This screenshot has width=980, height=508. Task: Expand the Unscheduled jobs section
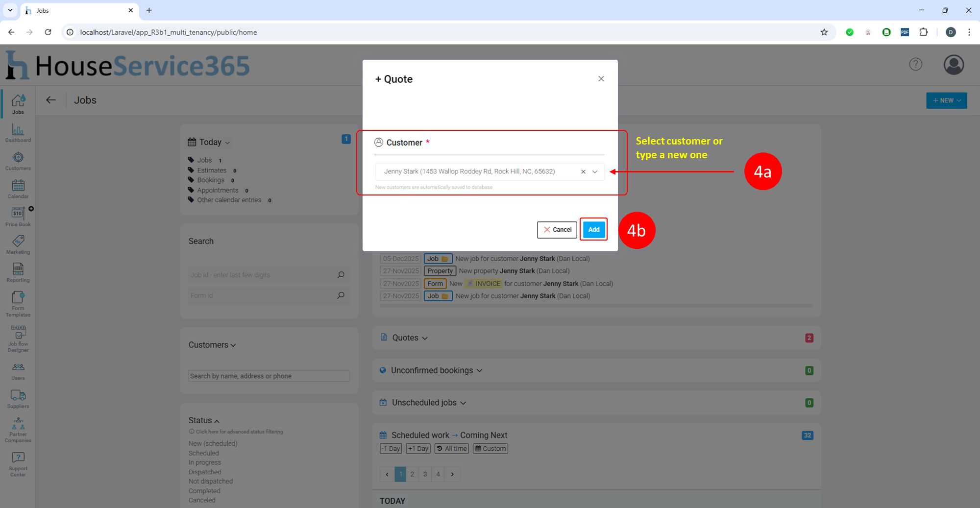click(x=429, y=403)
